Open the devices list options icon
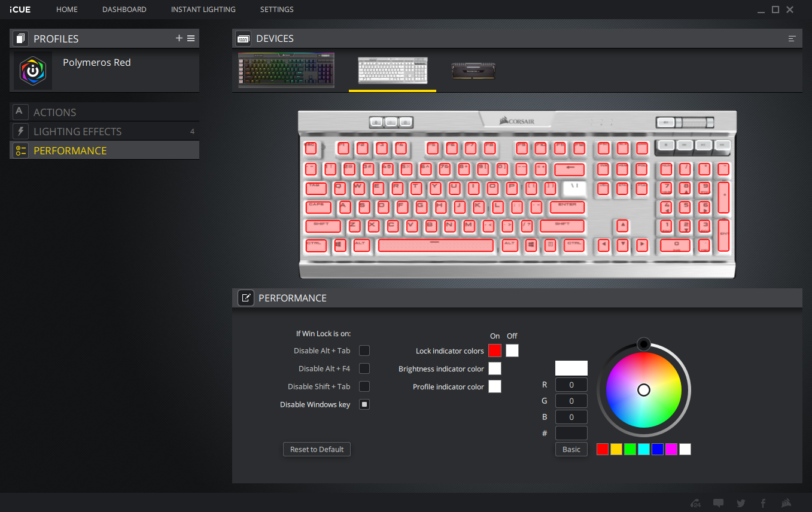 point(792,38)
